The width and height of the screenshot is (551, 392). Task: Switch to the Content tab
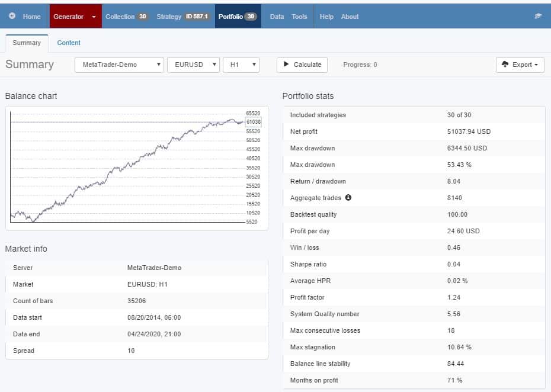(x=69, y=43)
